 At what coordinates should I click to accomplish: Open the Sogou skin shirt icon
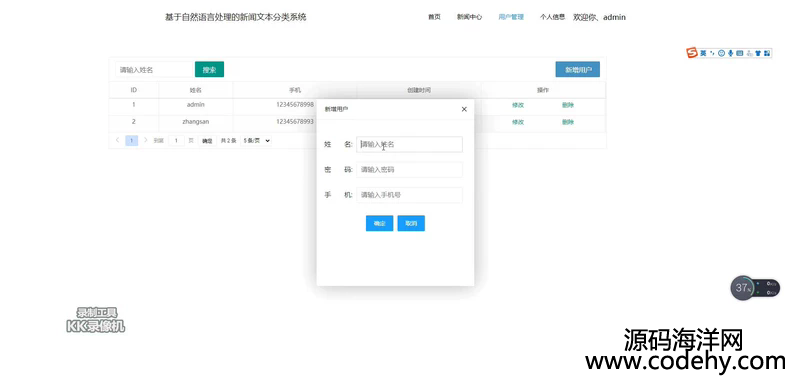click(758, 53)
